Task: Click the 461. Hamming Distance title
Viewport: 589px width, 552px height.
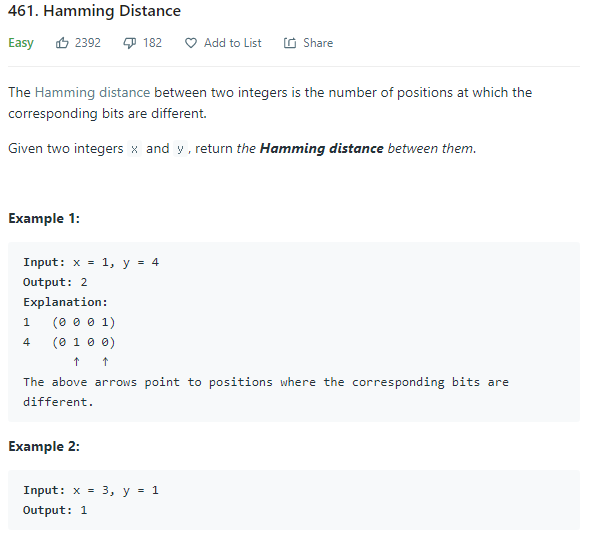Action: [94, 11]
